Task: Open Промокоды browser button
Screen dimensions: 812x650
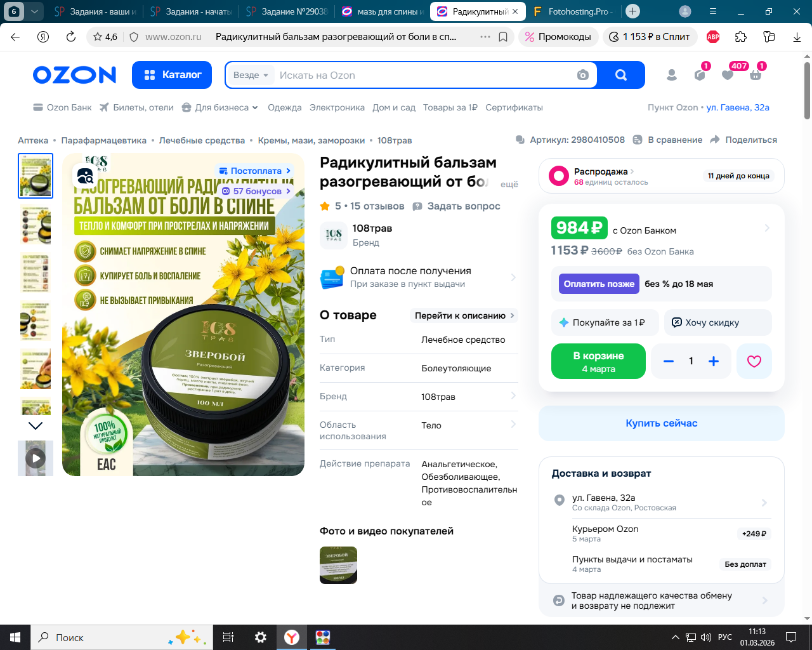Action: coord(558,37)
